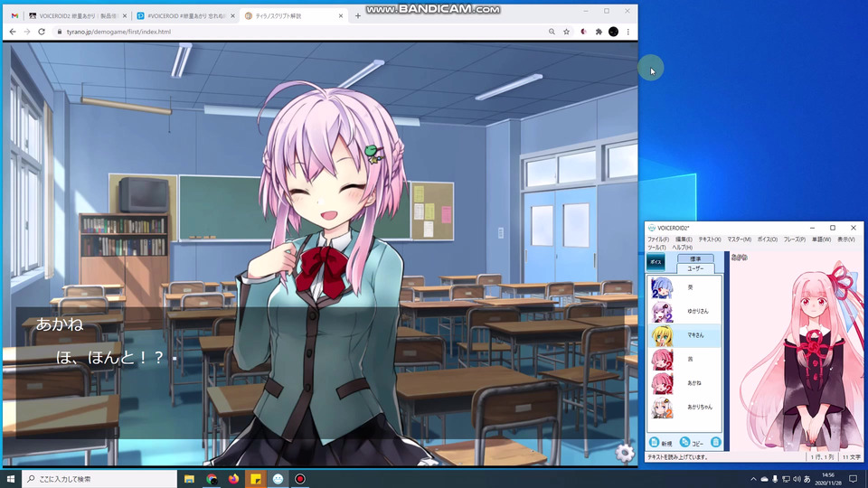Open File Explorer from taskbar
Screen dimensions: 868x488
pos(189,479)
